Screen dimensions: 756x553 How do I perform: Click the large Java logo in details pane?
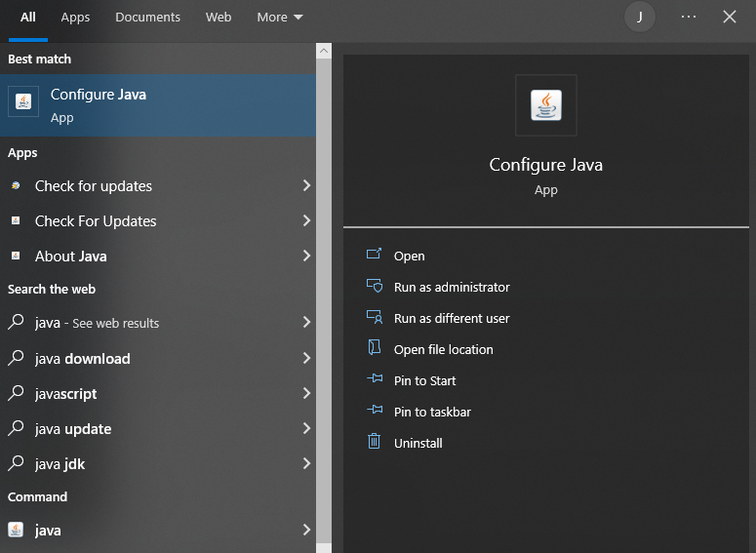546,105
